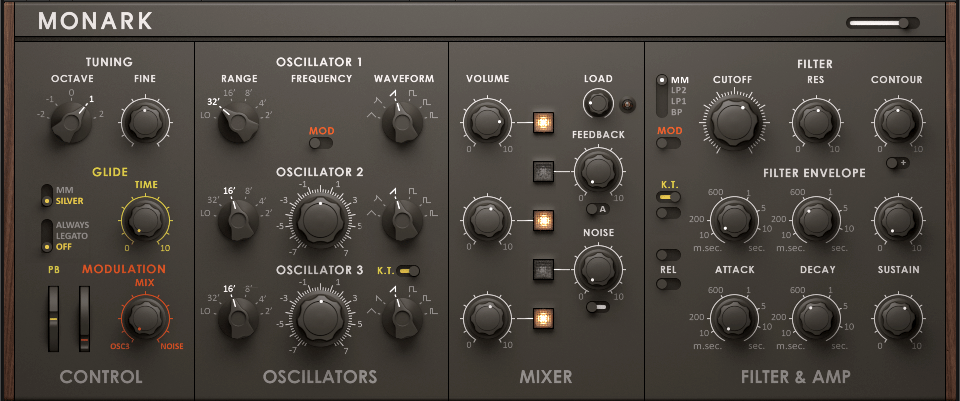Click the Oscillator 1 Range knob

click(238, 122)
